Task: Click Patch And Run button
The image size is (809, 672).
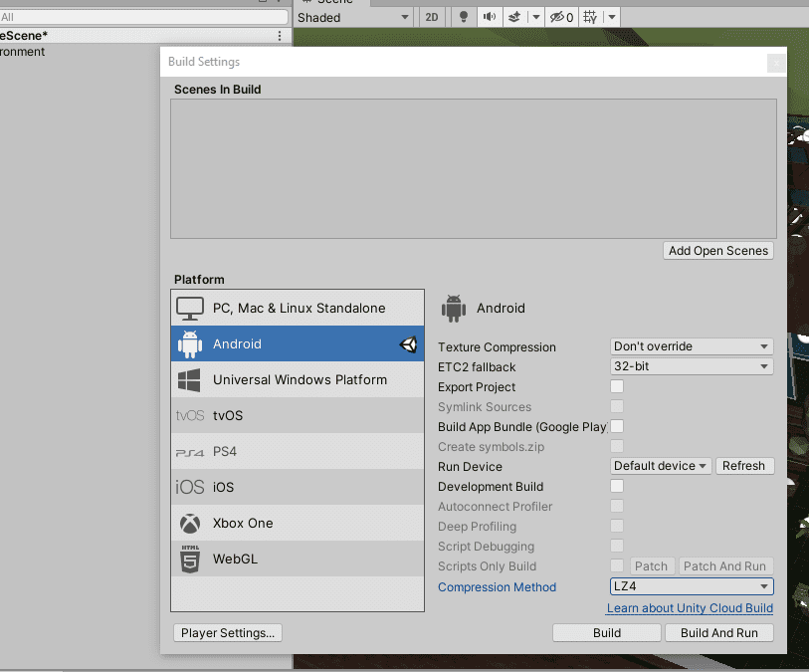Action: click(x=724, y=566)
